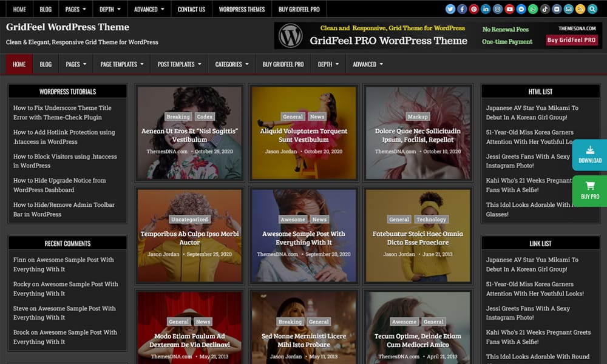Open the Twitter social icon
This screenshot has height=364, width=607.
[x=450, y=9]
